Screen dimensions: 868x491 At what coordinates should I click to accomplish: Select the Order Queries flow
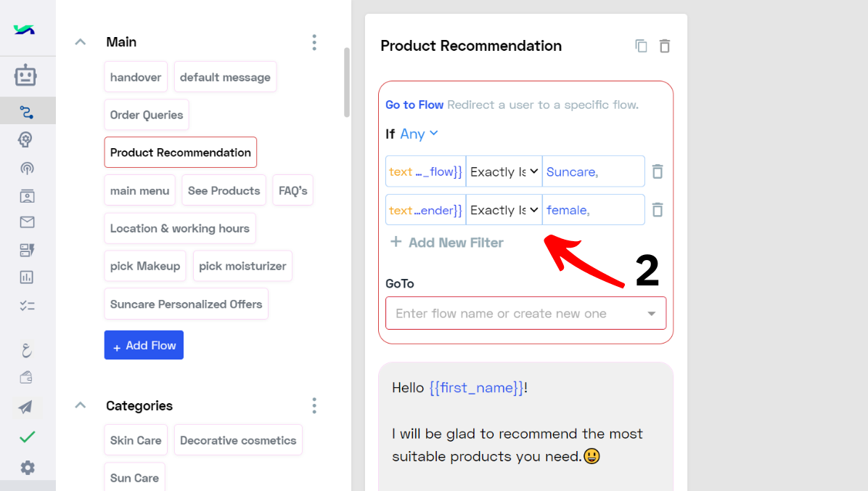click(x=146, y=115)
